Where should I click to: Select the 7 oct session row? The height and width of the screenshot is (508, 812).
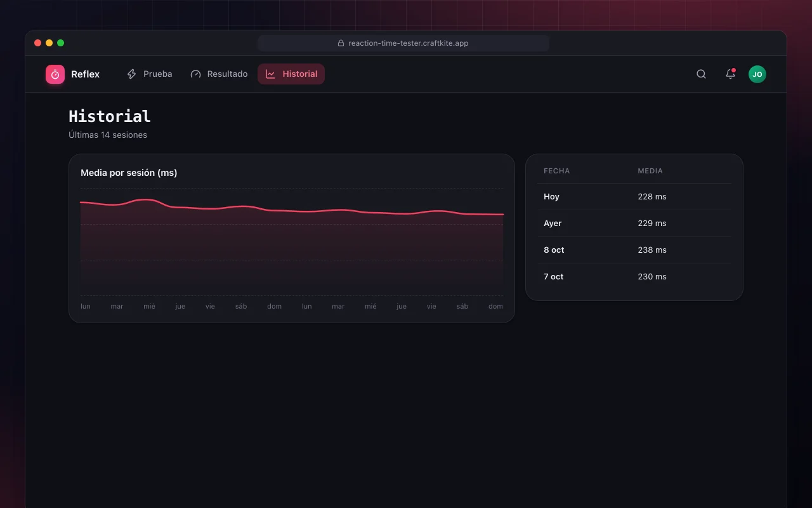tap(634, 277)
